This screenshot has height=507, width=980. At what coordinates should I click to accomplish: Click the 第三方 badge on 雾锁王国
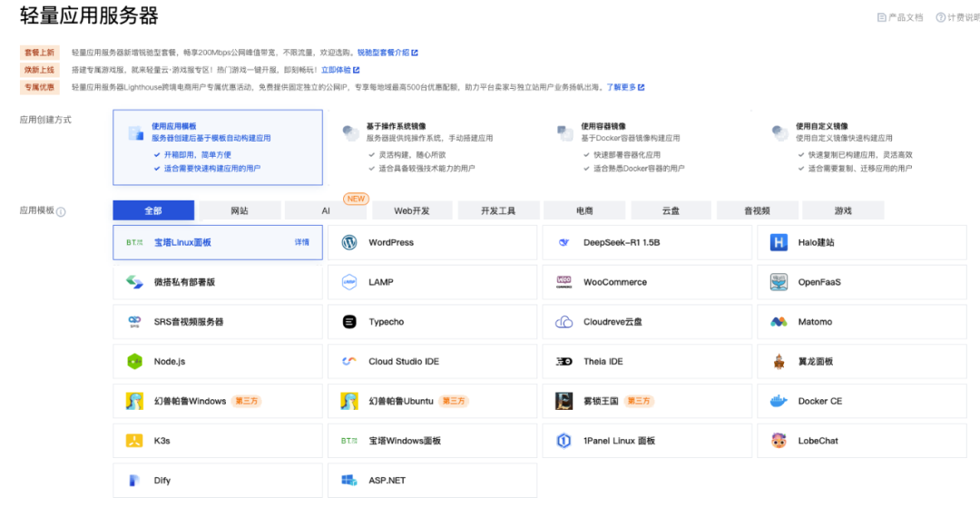tap(639, 401)
